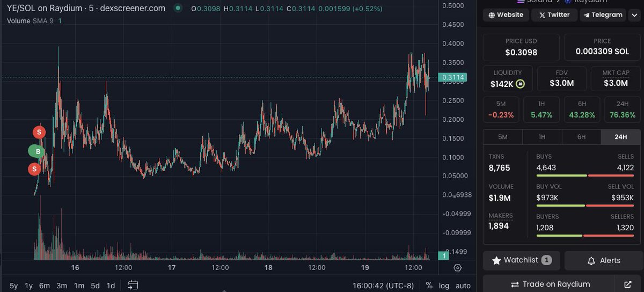Select the 1H tab above the TXNS stats
This screenshot has height=292, width=644.
542,137
